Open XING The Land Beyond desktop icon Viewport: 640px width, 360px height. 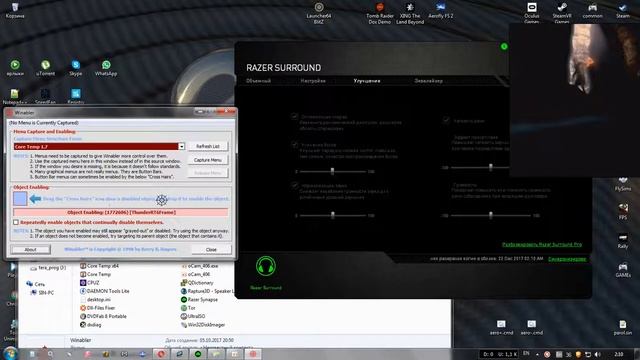[410, 13]
